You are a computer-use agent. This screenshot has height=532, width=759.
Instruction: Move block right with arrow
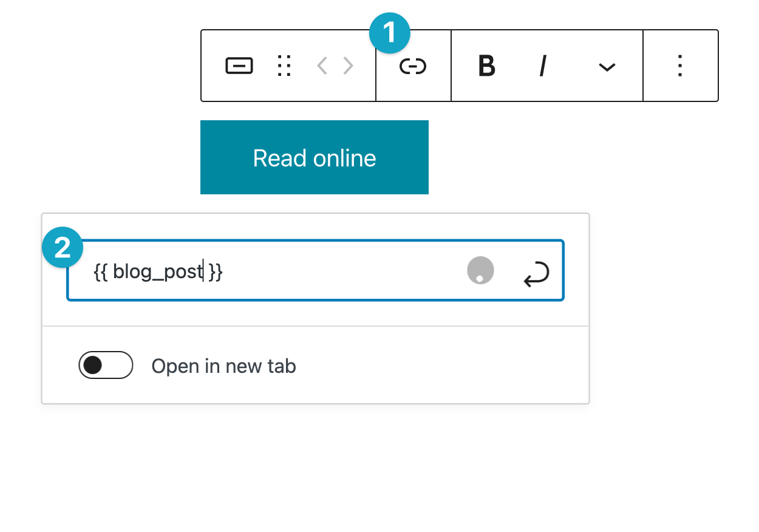coord(348,66)
